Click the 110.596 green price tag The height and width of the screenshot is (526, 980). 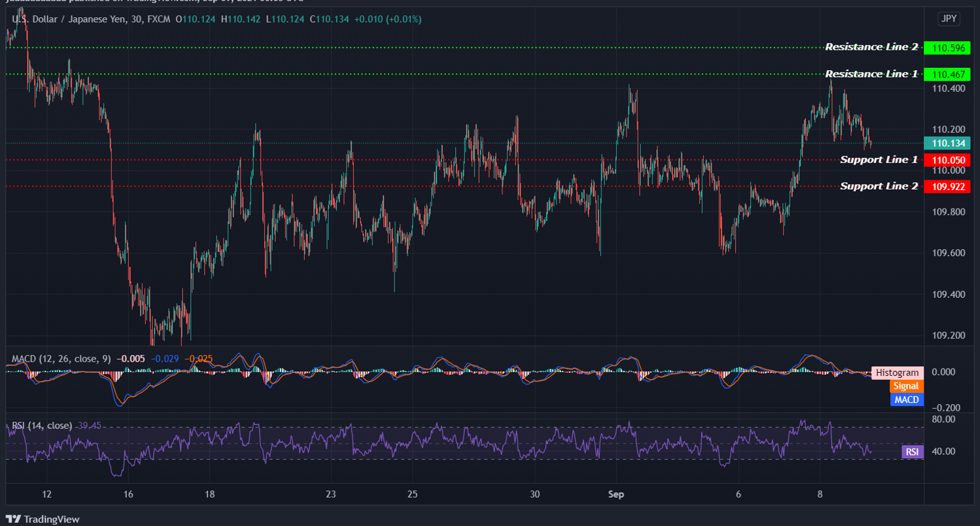coord(947,48)
